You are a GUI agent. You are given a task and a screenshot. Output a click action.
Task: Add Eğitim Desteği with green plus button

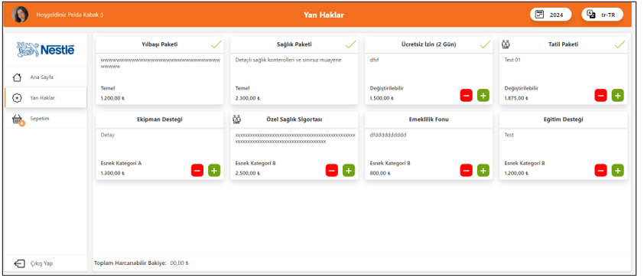618,170
